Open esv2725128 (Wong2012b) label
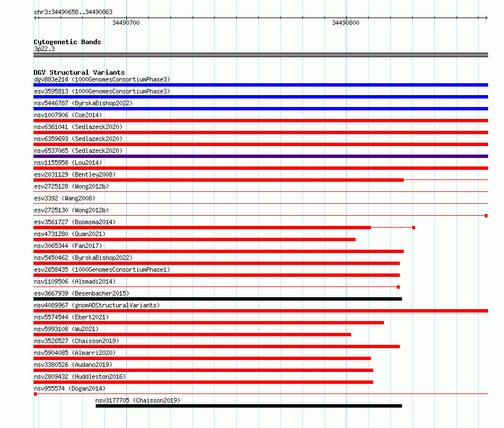 coord(71,186)
